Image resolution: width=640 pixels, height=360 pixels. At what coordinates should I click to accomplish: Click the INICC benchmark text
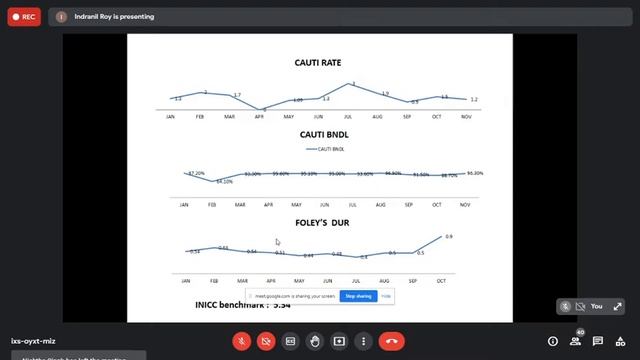242,305
